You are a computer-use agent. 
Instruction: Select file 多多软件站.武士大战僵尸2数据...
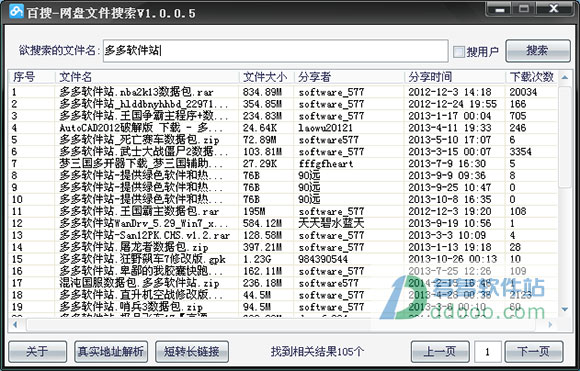[144, 152]
